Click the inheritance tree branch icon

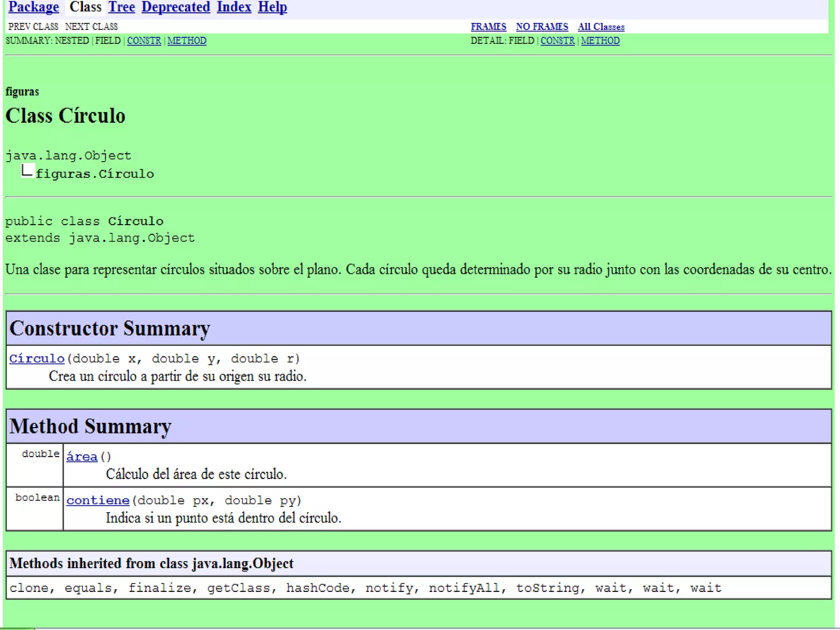pos(27,171)
